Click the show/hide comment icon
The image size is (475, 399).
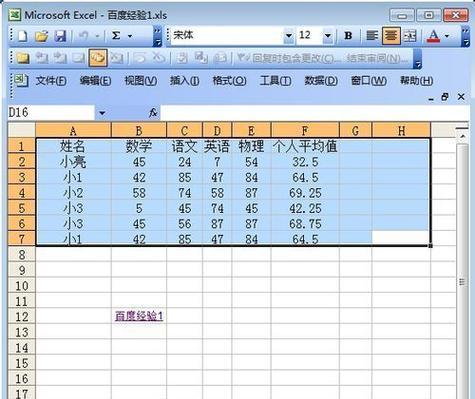pos(79,58)
